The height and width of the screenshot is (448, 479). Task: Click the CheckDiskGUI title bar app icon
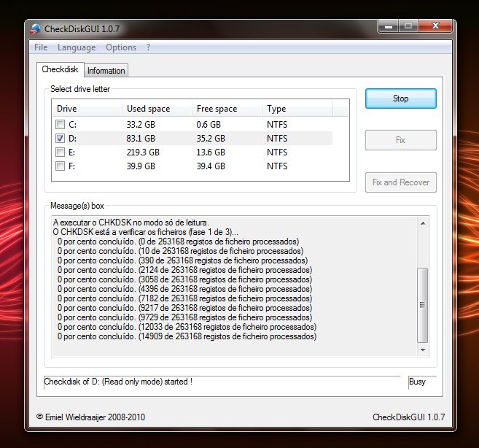(36, 28)
